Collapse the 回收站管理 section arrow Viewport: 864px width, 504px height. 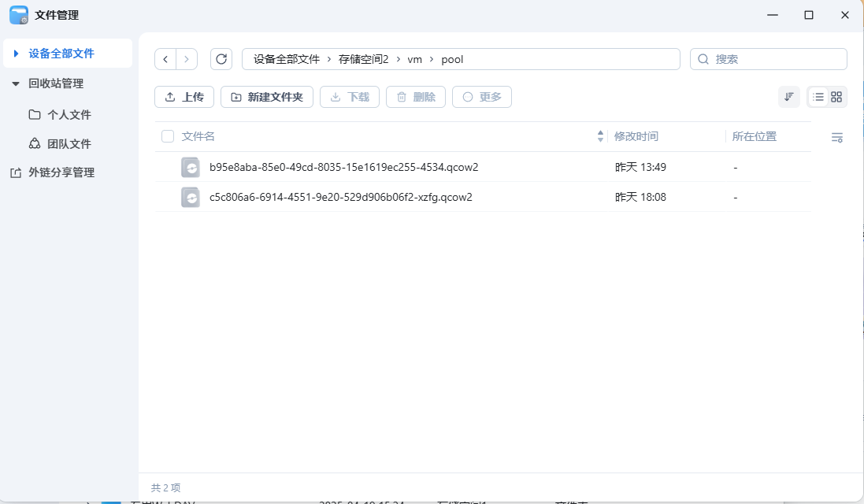[16, 83]
